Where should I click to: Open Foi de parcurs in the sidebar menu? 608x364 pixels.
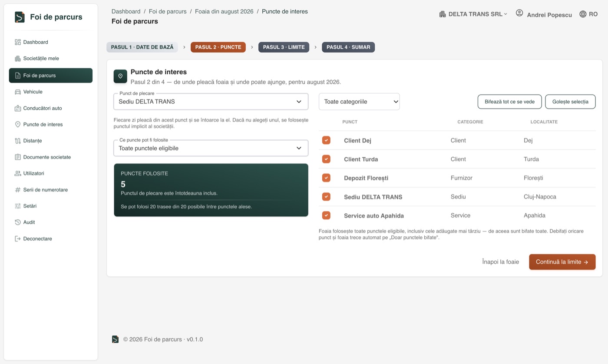tap(51, 76)
